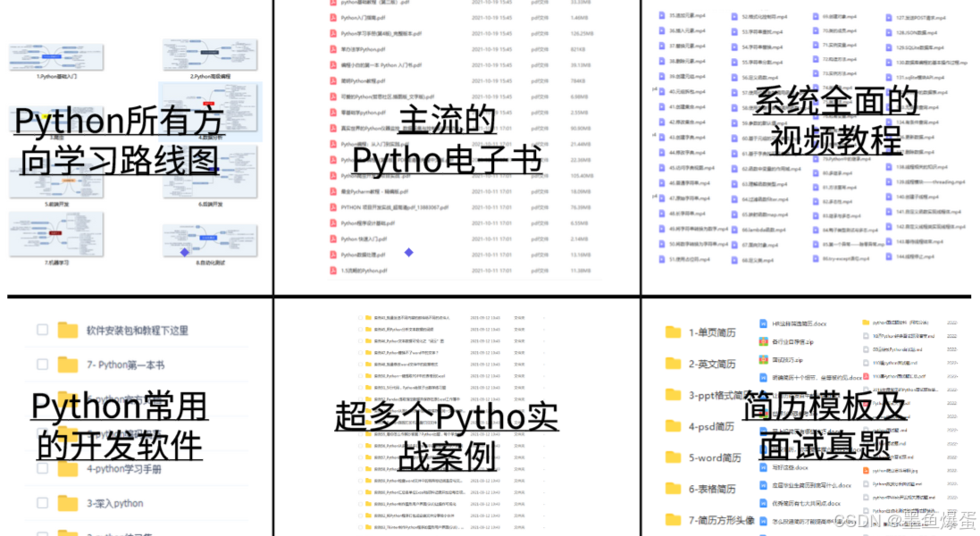This screenshot has width=980, height=536.
Task: Open the PDF icon for Python入门指南.pdf
Action: [332, 18]
